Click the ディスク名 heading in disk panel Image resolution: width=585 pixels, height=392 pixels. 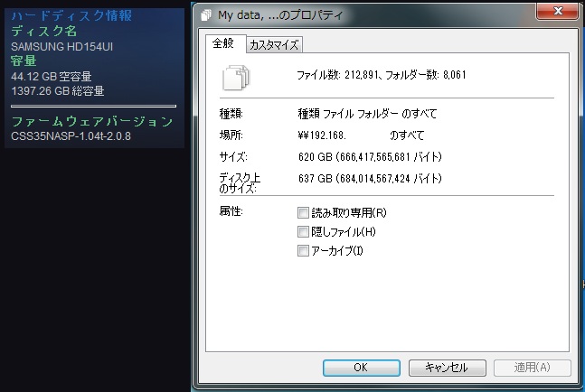(44, 31)
